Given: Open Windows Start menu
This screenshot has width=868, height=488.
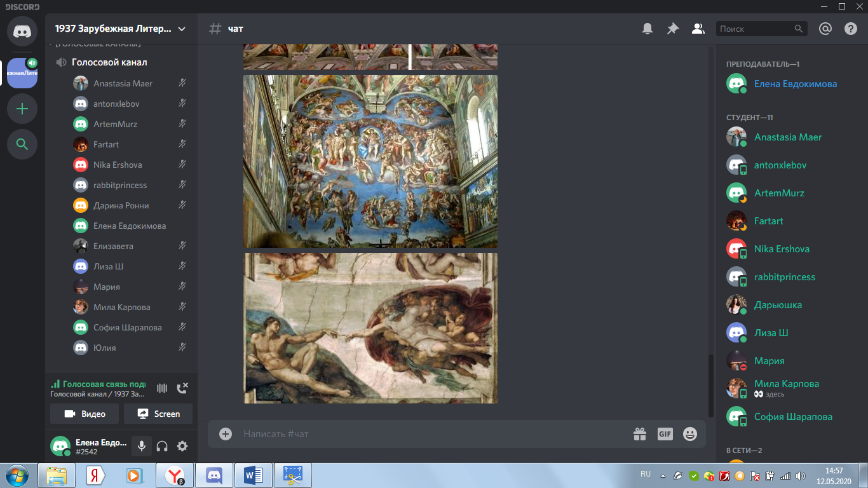Looking at the screenshot, I should (17, 475).
